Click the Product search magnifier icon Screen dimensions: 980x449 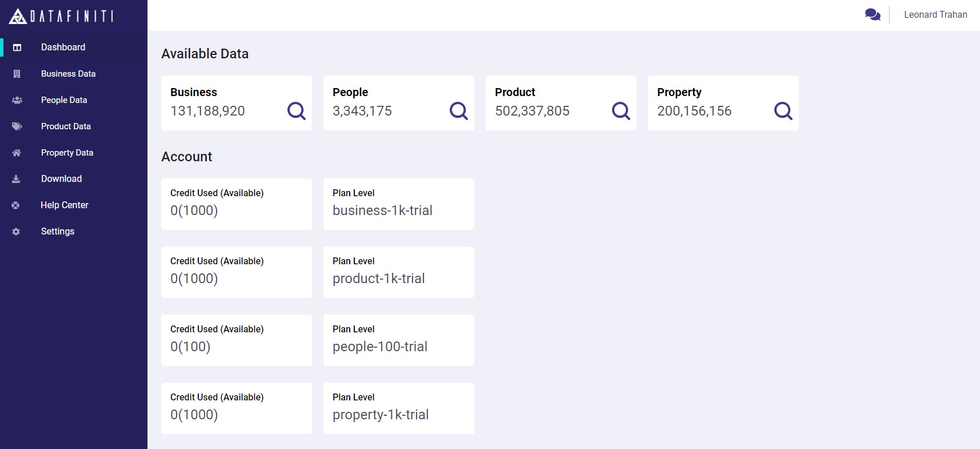tap(621, 110)
